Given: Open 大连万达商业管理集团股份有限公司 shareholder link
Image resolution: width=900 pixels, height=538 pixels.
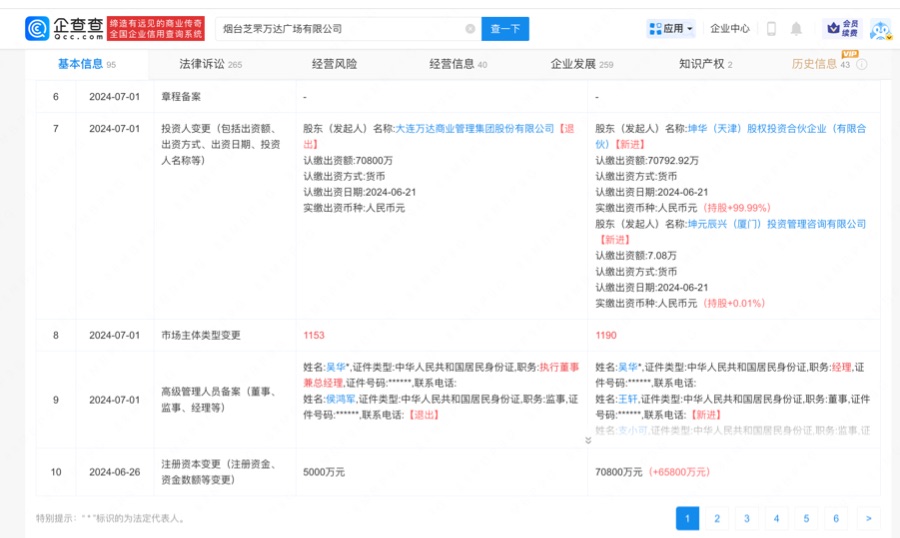Looking at the screenshot, I should click(475, 129).
